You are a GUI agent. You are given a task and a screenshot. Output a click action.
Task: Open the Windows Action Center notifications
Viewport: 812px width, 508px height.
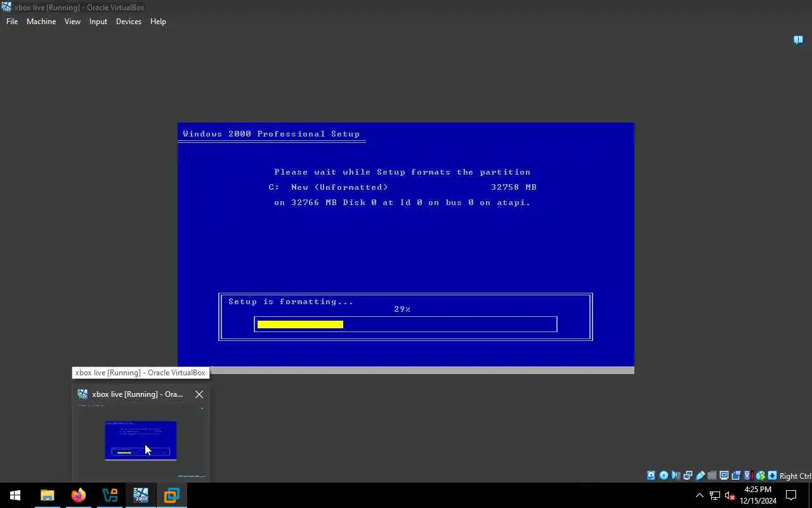point(791,495)
